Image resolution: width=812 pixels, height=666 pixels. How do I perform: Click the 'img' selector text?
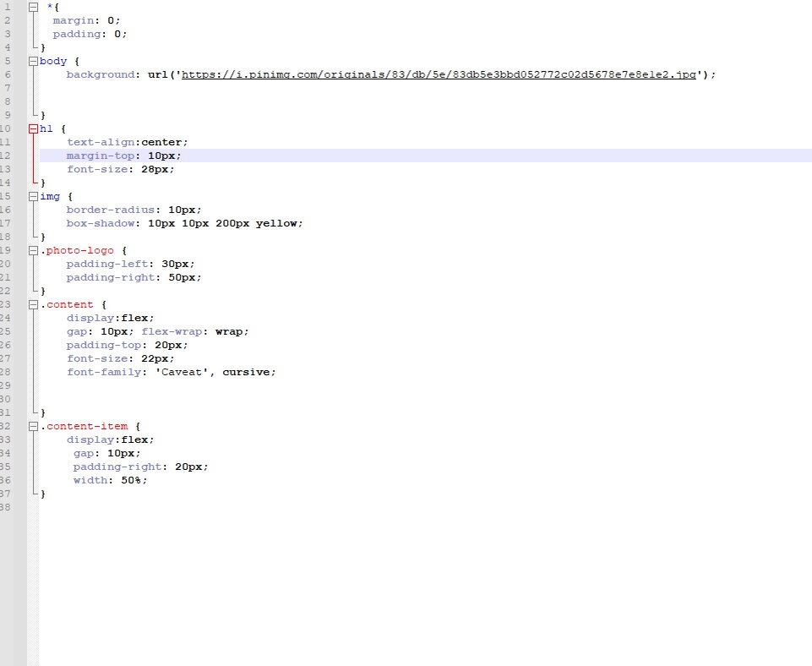[x=50, y=196]
